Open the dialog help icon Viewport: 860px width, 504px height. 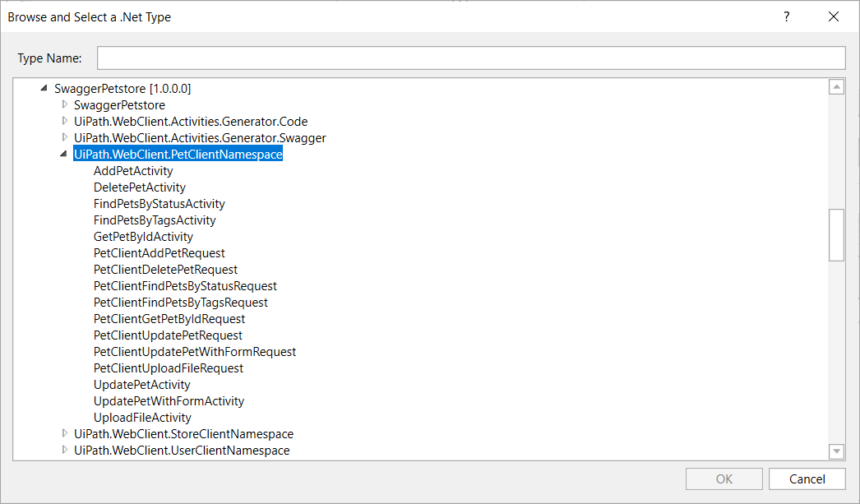click(x=786, y=16)
